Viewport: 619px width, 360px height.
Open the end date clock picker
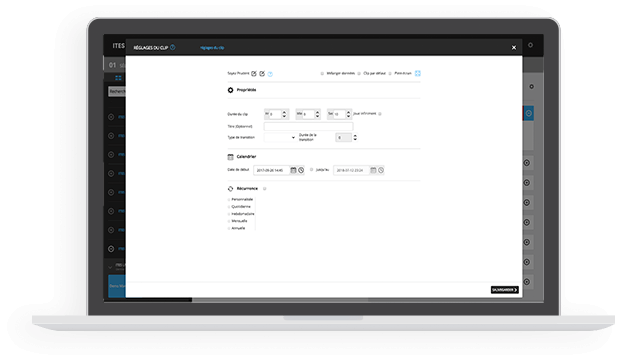[x=381, y=170]
